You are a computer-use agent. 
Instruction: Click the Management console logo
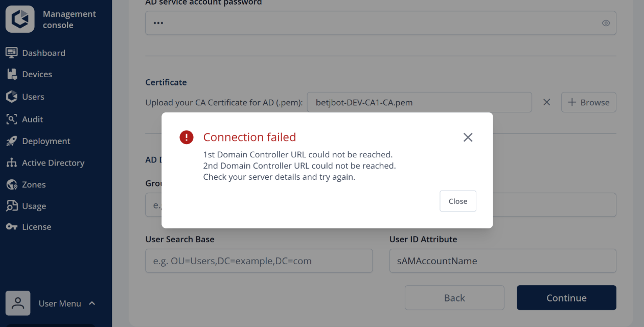[x=20, y=19]
